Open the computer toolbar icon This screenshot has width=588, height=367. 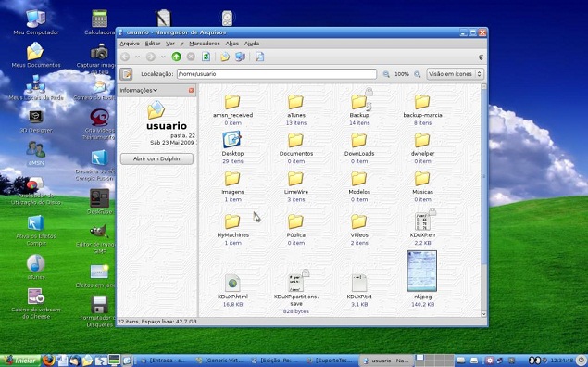(x=240, y=57)
